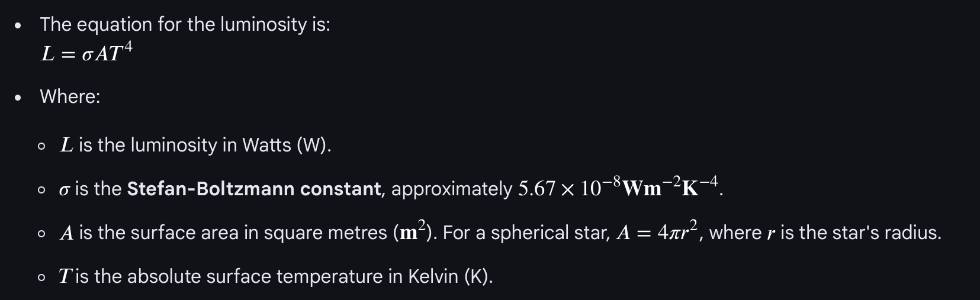Click the sentence "The equation for the luminosity is:"
This screenshot has height=300, width=980.
pyautogui.click(x=185, y=24)
